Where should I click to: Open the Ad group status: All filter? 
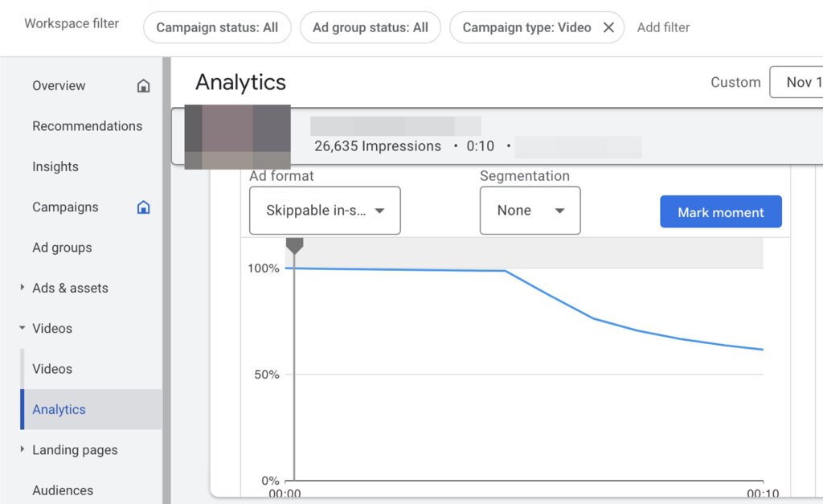coord(370,27)
